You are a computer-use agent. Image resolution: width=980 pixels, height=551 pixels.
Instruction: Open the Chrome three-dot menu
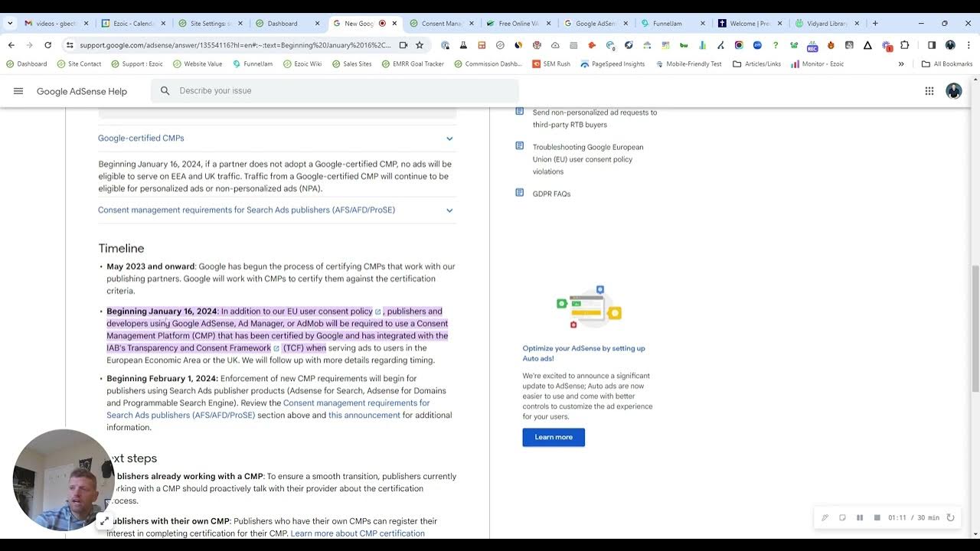pos(969,45)
